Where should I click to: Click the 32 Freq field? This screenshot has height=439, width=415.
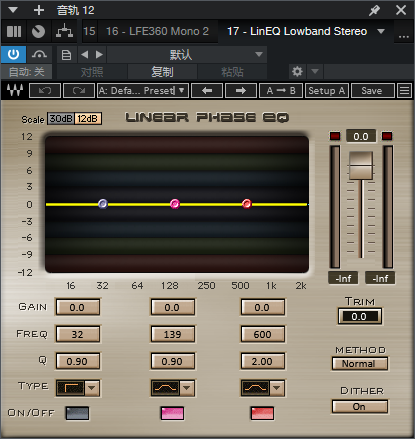pos(77,334)
